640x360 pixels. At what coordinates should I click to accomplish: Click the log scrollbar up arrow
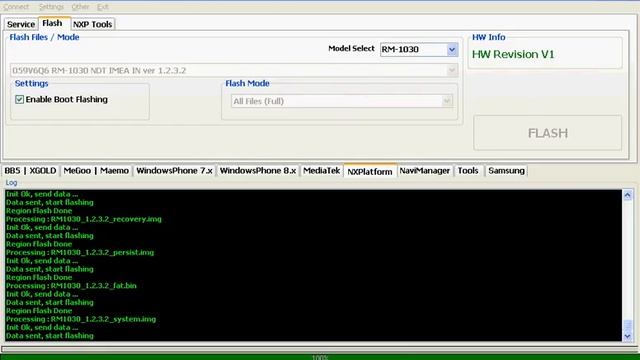coord(627,195)
